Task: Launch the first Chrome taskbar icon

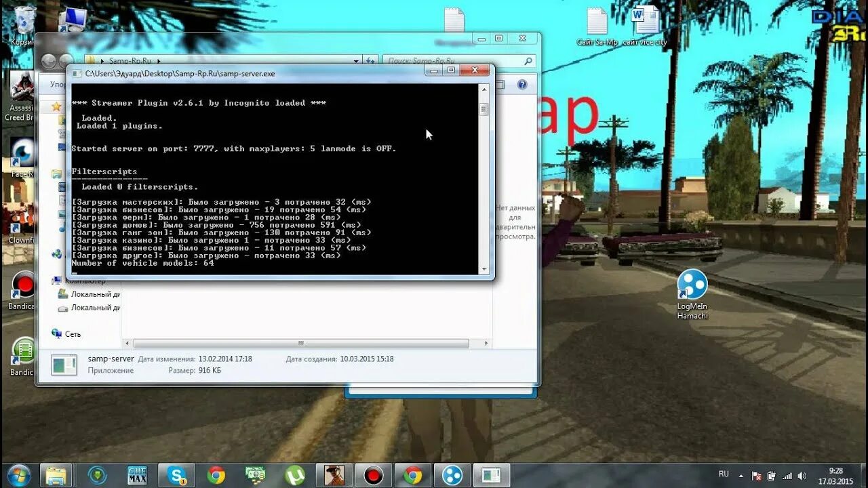Action: (x=216, y=475)
